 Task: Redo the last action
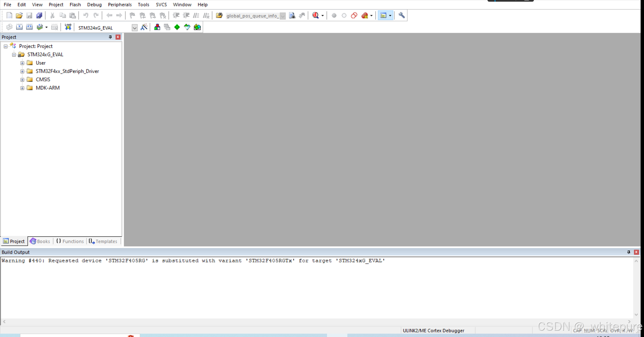pyautogui.click(x=96, y=15)
